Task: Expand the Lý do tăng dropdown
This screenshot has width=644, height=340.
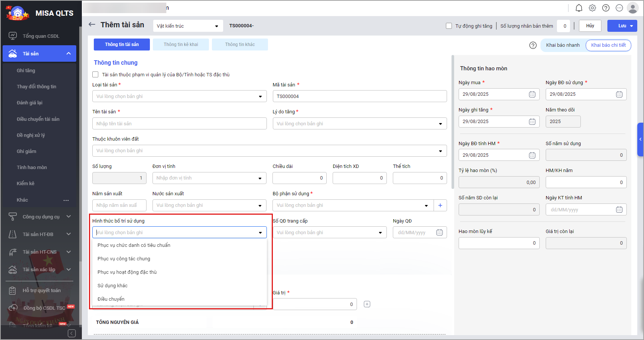Action: pos(360,124)
